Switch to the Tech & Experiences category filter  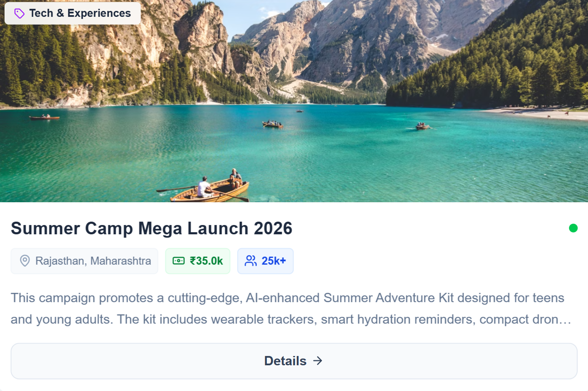72,13
